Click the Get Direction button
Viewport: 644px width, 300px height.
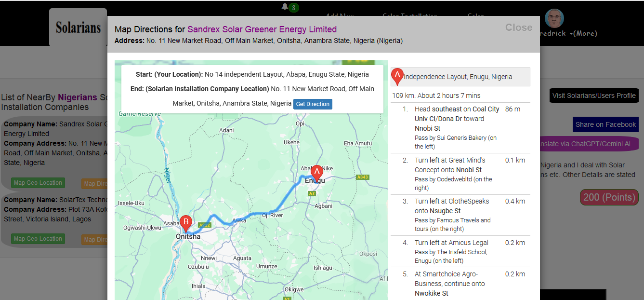tap(313, 104)
